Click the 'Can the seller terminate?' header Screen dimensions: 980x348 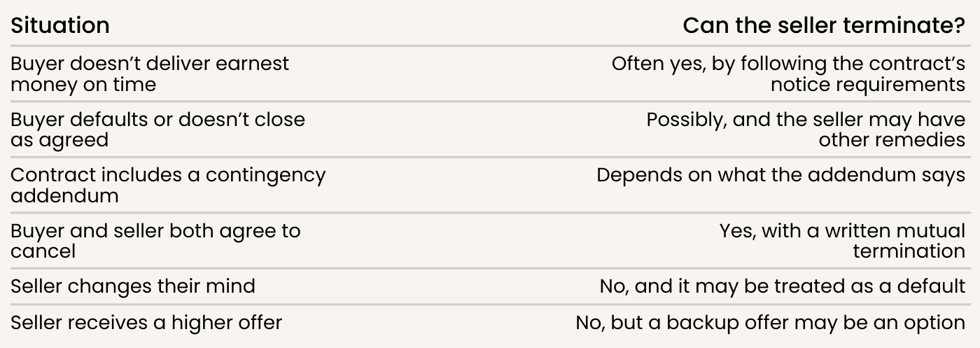pyautogui.click(x=824, y=26)
